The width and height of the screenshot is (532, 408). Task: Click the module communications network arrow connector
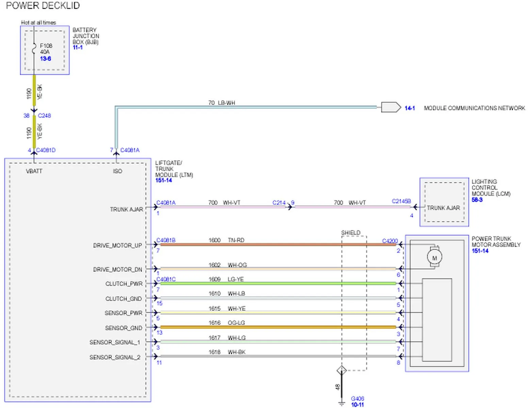pos(391,107)
